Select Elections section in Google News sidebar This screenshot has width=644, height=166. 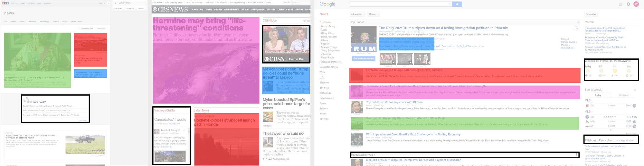tap(324, 83)
